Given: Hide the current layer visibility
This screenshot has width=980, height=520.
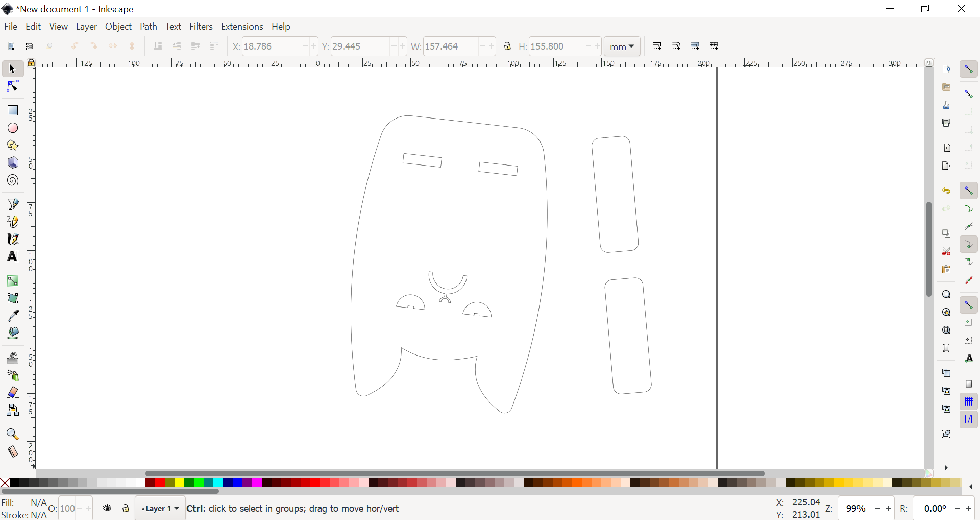Looking at the screenshot, I should (x=107, y=509).
